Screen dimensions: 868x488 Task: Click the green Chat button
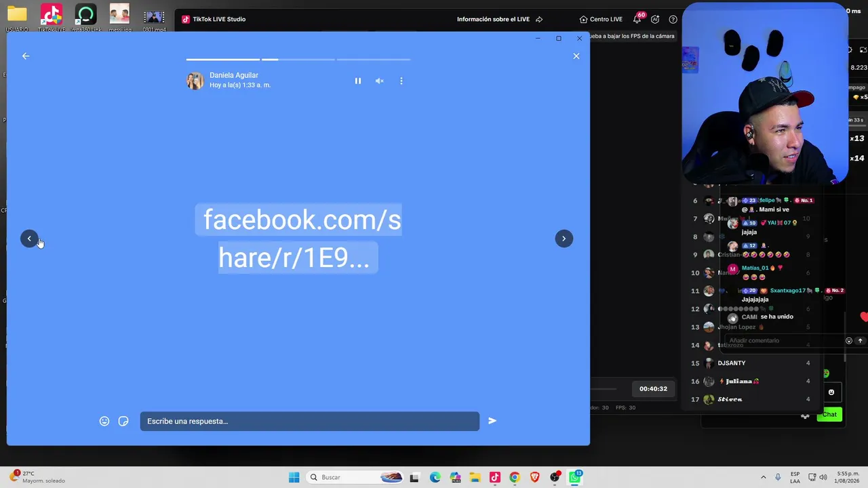pos(829,414)
